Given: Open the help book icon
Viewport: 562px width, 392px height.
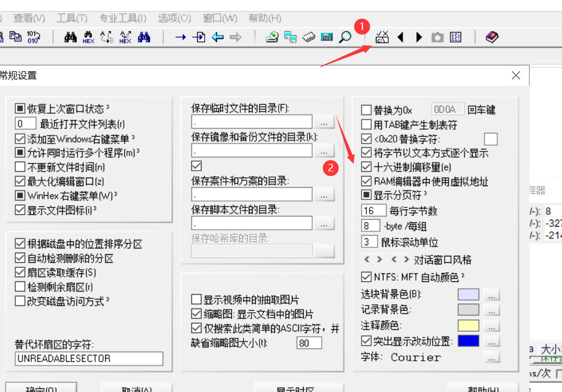Looking at the screenshot, I should click(491, 37).
